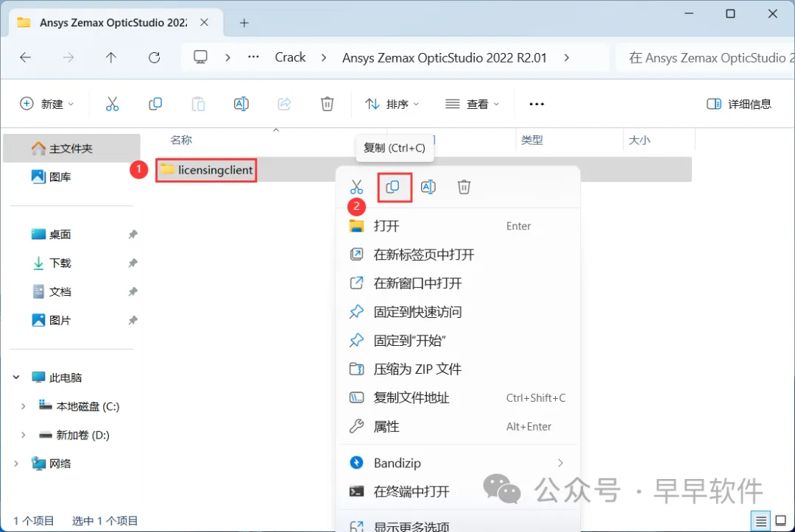The image size is (795, 532).
Task: Show hidden path via ellipsis in address bar
Action: coord(253,57)
